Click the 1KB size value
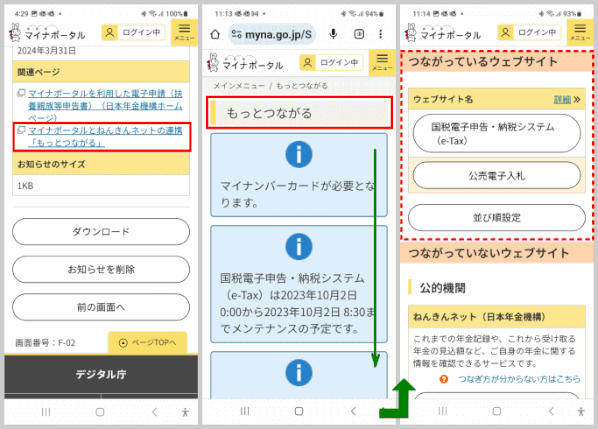 tap(25, 186)
